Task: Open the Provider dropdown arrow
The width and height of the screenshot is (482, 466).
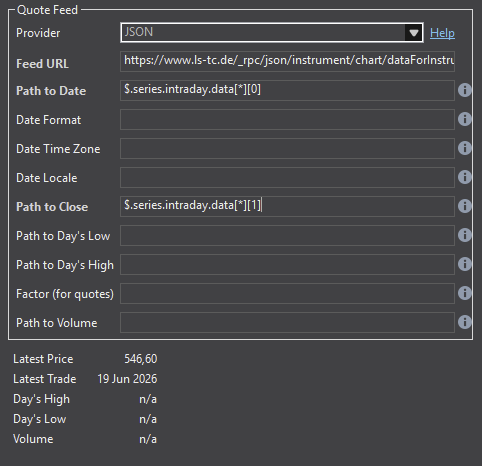Action: click(x=414, y=33)
